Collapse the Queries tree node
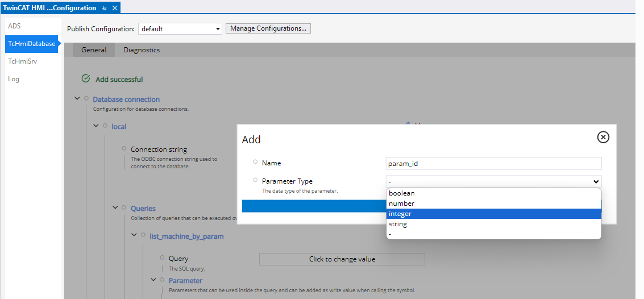This screenshot has width=644, height=299. [x=115, y=208]
